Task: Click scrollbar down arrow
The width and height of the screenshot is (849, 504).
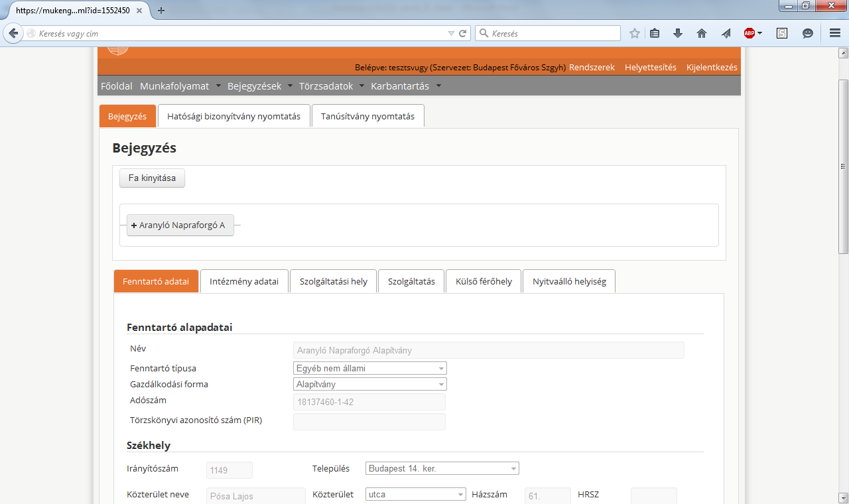Action: [843, 498]
